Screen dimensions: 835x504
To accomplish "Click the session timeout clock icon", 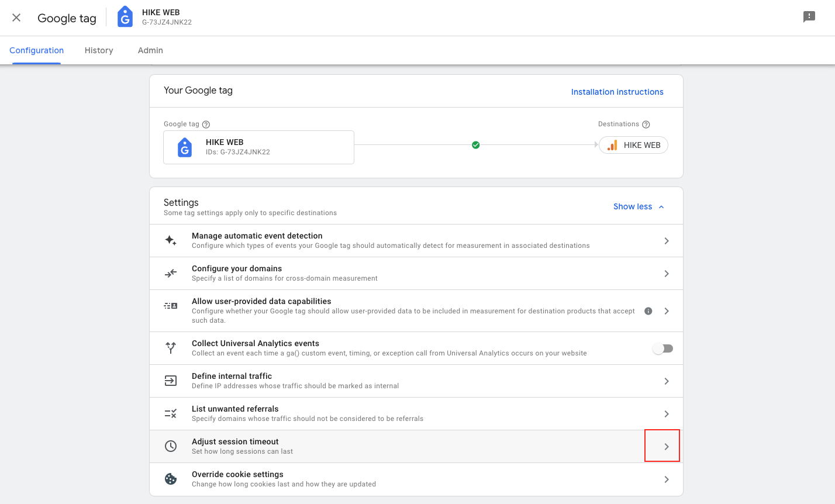I will click(x=171, y=446).
